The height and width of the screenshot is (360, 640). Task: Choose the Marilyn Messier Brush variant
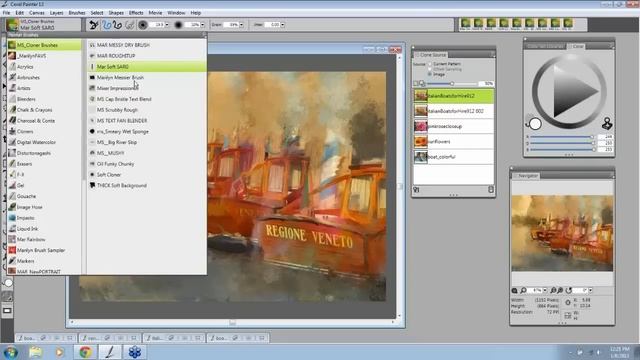coord(147,78)
